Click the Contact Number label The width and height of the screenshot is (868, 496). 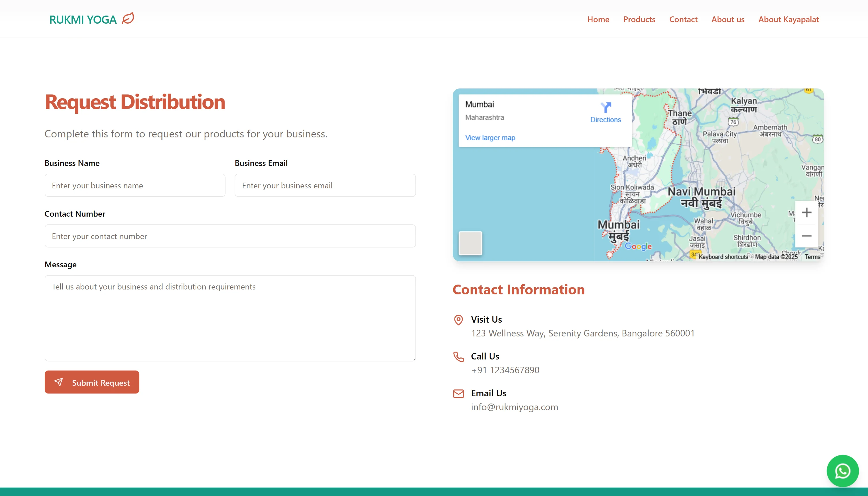75,214
